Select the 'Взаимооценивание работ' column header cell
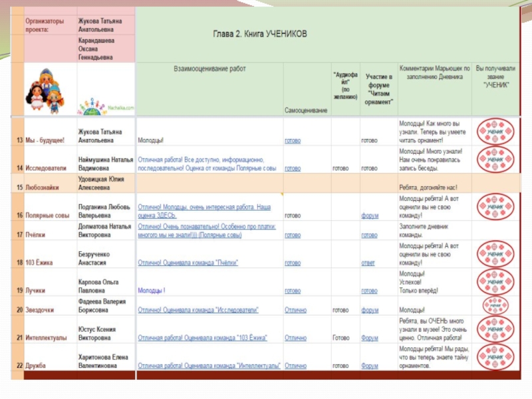 pos(209,89)
